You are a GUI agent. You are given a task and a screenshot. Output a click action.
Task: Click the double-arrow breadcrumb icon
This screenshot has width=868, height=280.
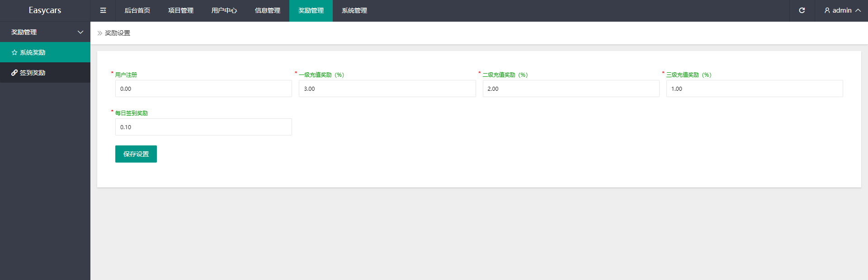pyautogui.click(x=100, y=33)
